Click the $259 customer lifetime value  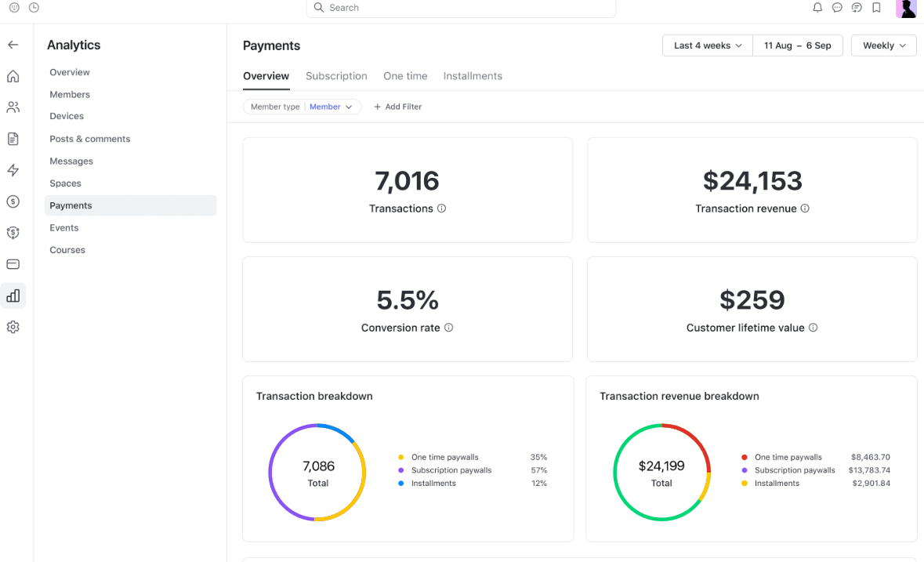tap(752, 300)
